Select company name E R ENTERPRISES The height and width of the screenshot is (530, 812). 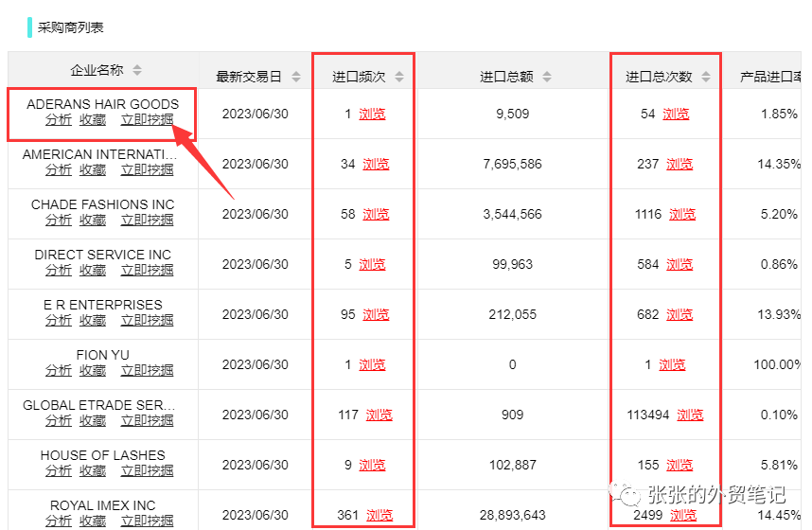[x=102, y=305]
